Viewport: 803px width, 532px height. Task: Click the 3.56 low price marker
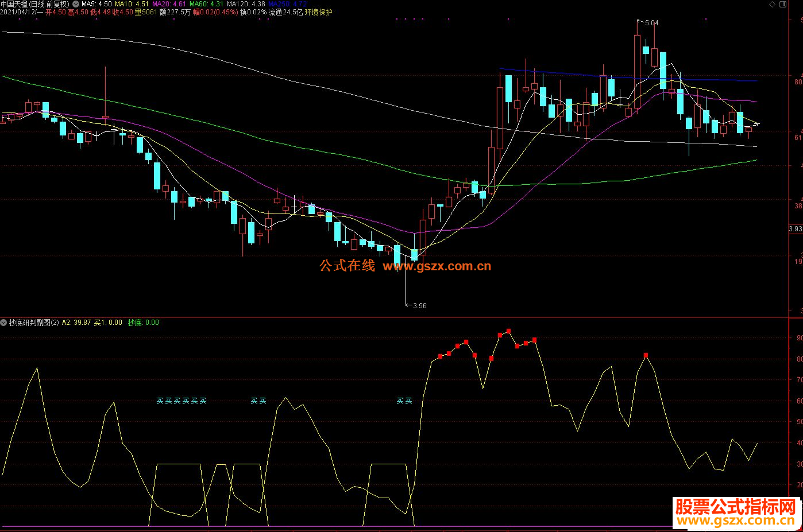point(420,306)
